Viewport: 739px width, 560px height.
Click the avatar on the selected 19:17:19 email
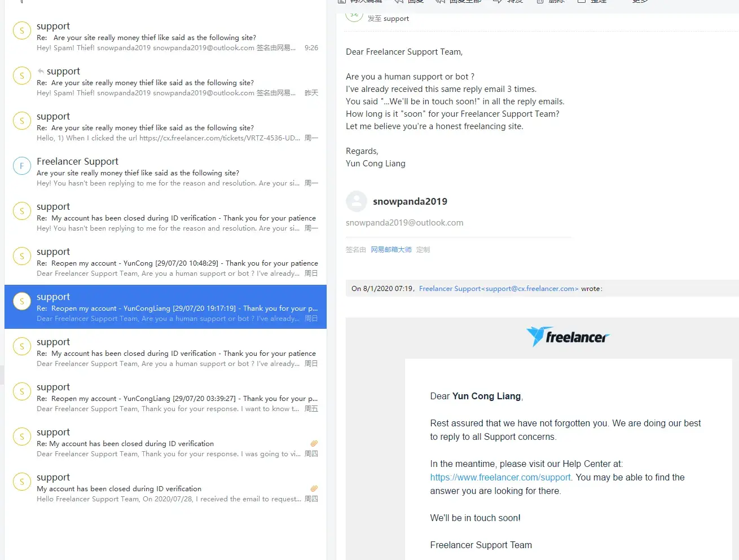21,301
